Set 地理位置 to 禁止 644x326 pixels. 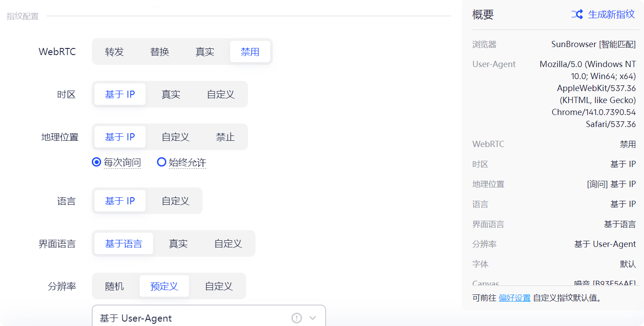(x=225, y=137)
